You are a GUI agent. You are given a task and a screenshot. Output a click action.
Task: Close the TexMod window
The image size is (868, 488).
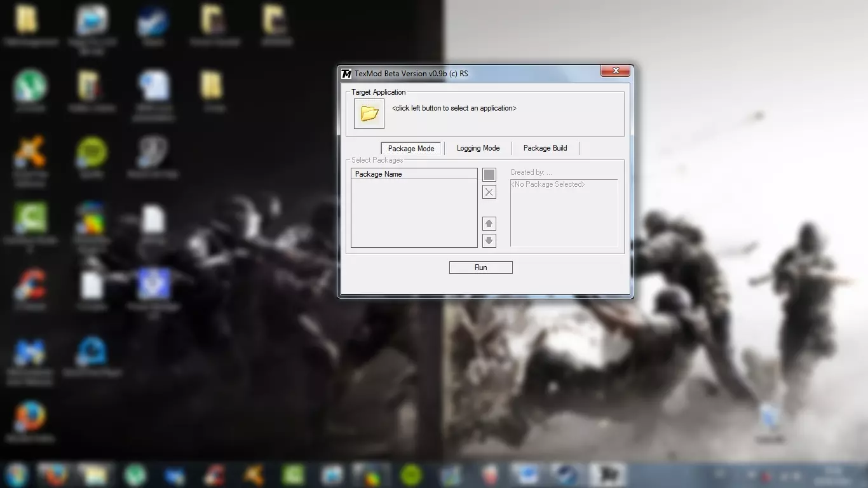coord(616,71)
